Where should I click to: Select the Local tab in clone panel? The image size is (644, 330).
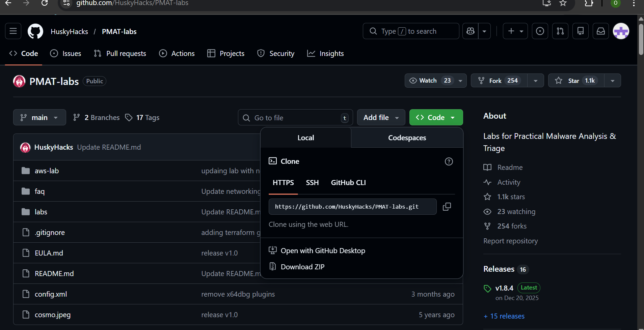pyautogui.click(x=306, y=138)
